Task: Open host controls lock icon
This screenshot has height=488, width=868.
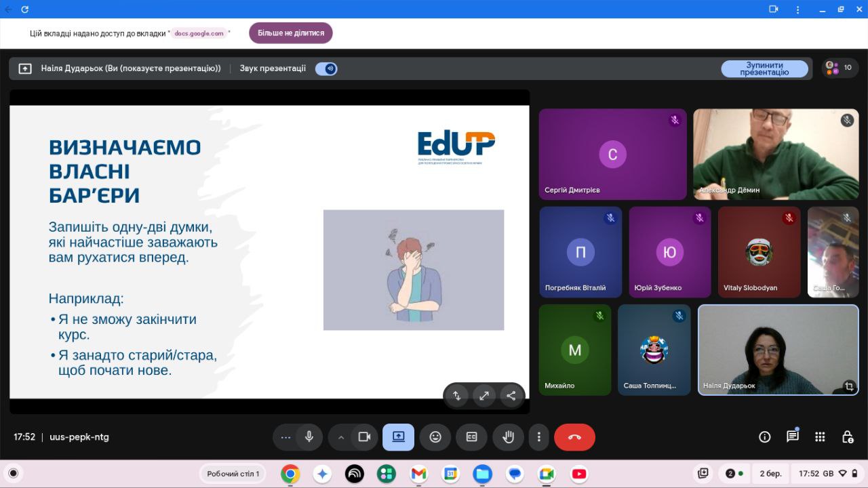Action: tap(847, 437)
